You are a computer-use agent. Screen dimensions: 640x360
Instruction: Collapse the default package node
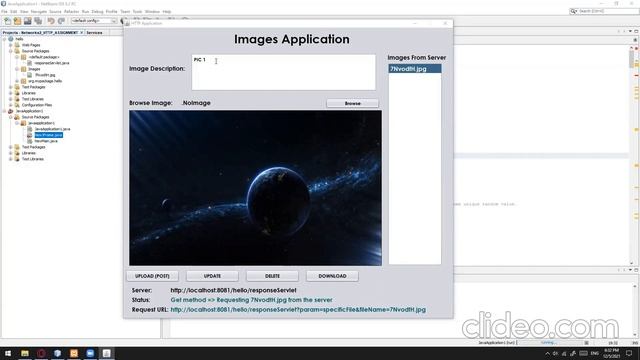pos(17,57)
